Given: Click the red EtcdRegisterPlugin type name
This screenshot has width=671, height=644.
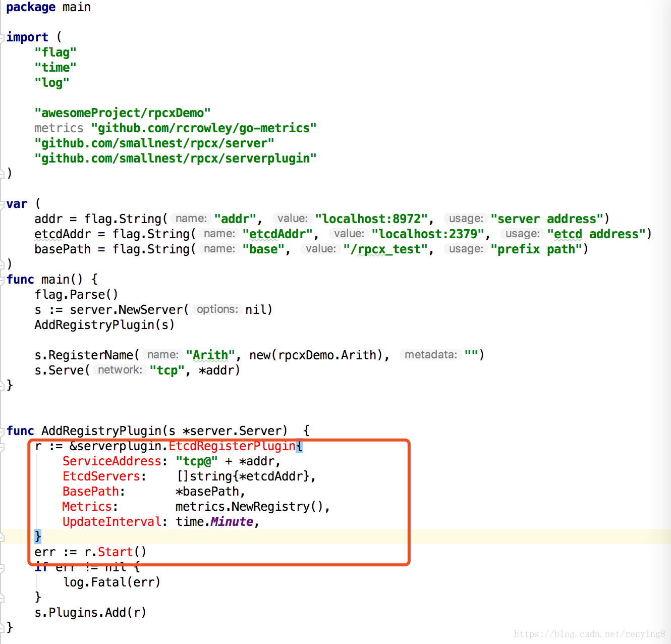Looking at the screenshot, I should pyautogui.click(x=232, y=446).
